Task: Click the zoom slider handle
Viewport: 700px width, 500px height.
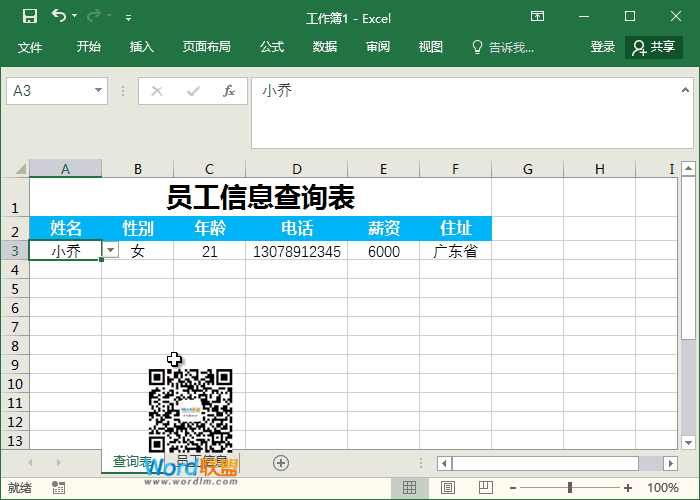Action: (x=570, y=488)
